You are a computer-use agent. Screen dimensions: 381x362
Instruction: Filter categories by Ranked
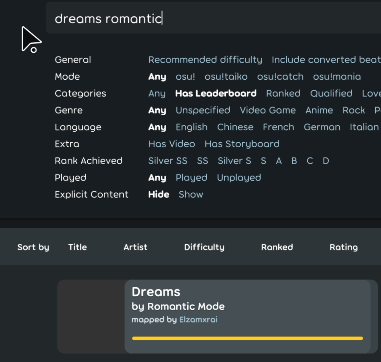283,94
